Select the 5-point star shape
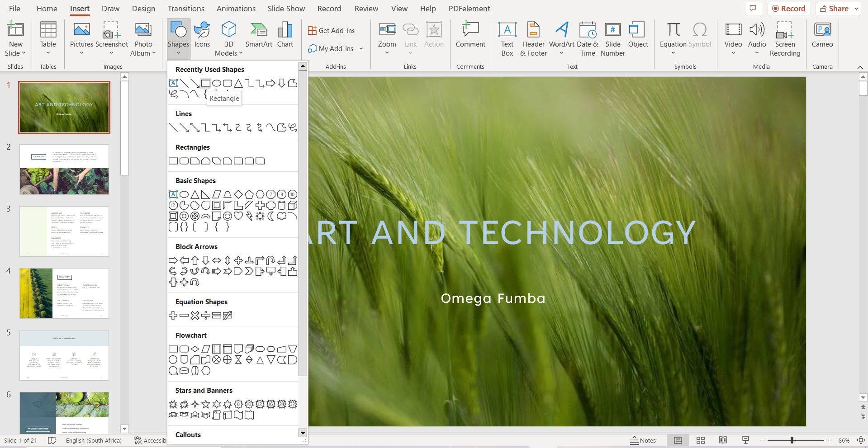This screenshot has height=448, width=868. (206, 404)
